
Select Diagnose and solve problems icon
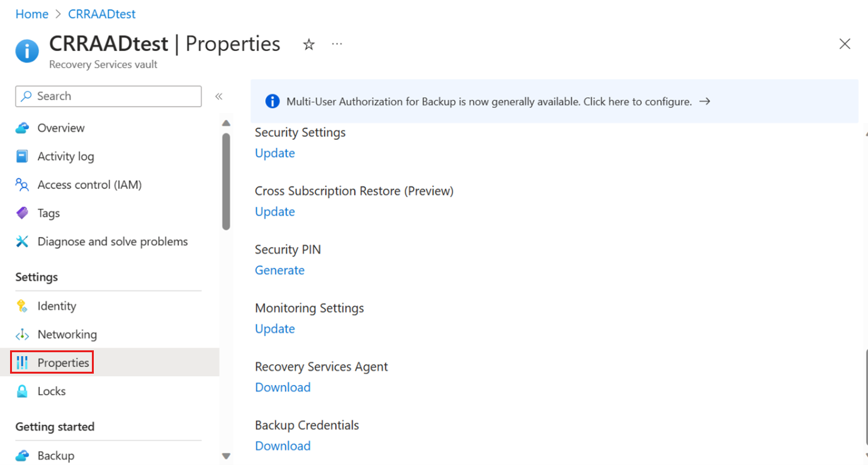coord(23,241)
